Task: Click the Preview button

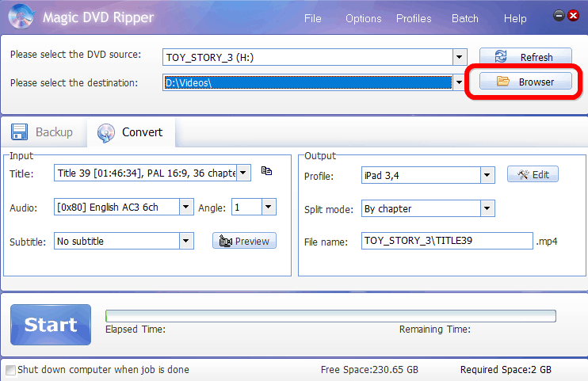Action: coord(244,241)
